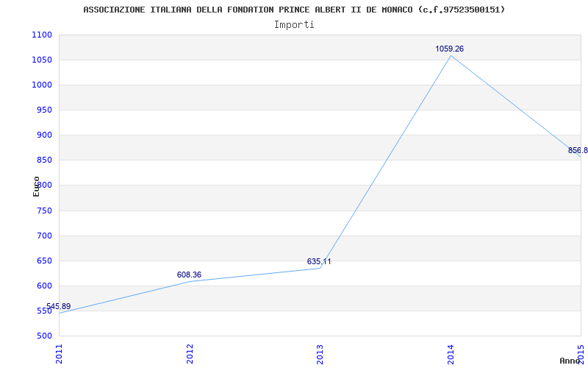The height and width of the screenshot is (368, 588).
Task: Click the 2012 x-axis label
Action: (x=190, y=354)
